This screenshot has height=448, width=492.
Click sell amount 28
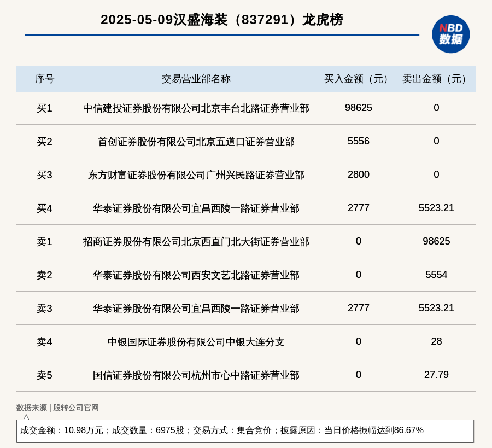436,341
